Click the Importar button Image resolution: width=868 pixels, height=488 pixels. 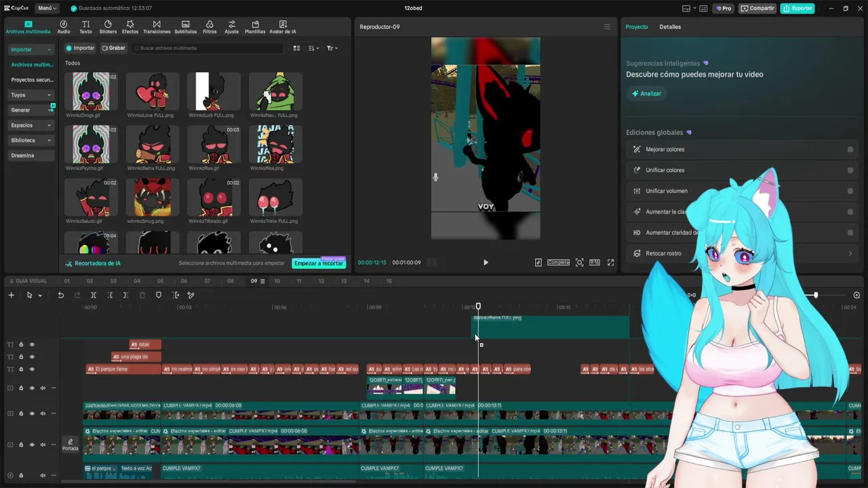[x=80, y=48]
